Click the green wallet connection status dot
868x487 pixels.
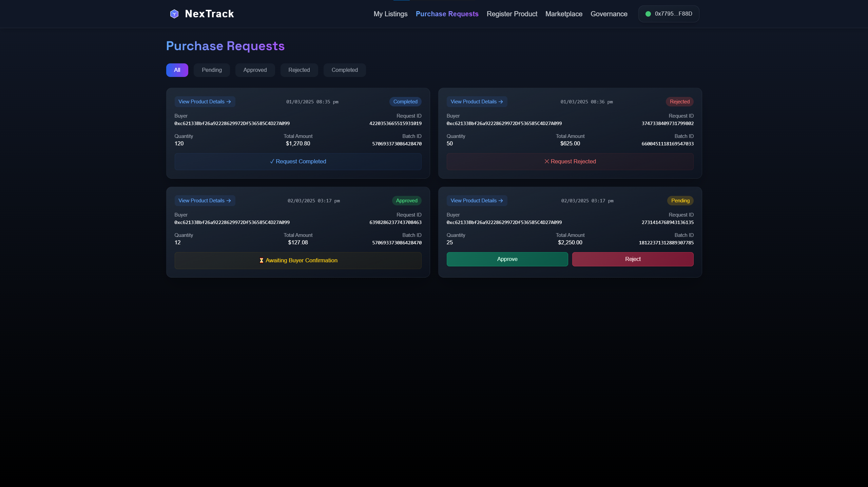648,14
